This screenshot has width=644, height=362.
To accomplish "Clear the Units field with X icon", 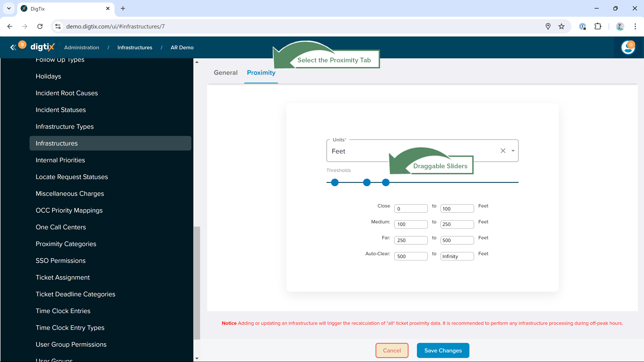I will point(503,151).
